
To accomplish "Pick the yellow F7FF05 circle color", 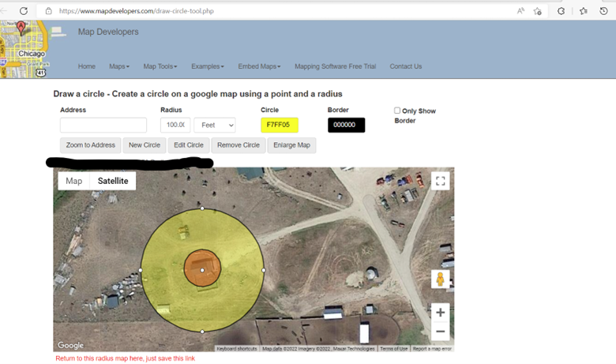I will pos(280,125).
